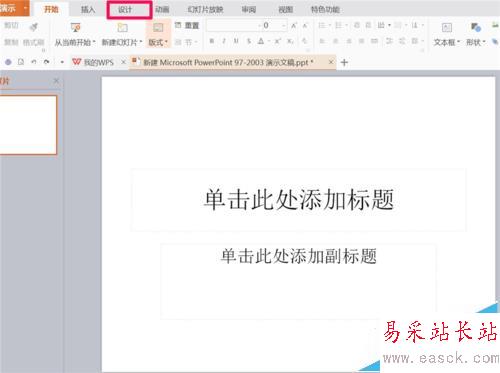Toggle superscript formatting
This screenshot has height=373, width=500.
278,41
